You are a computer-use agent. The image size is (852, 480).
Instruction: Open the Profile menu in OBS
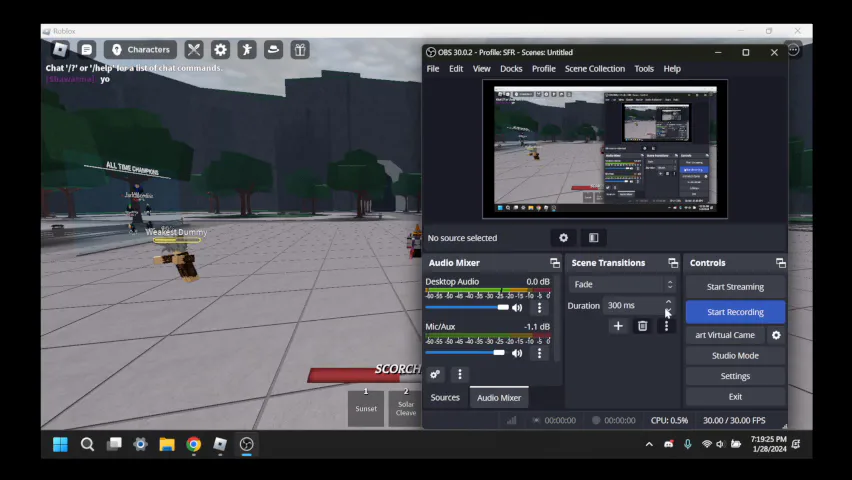tap(543, 68)
